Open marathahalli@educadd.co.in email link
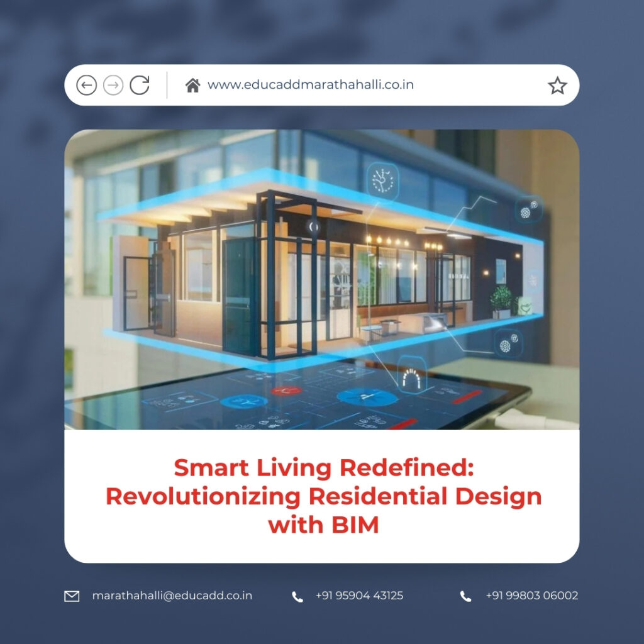This screenshot has width=644, height=644. click(x=172, y=595)
